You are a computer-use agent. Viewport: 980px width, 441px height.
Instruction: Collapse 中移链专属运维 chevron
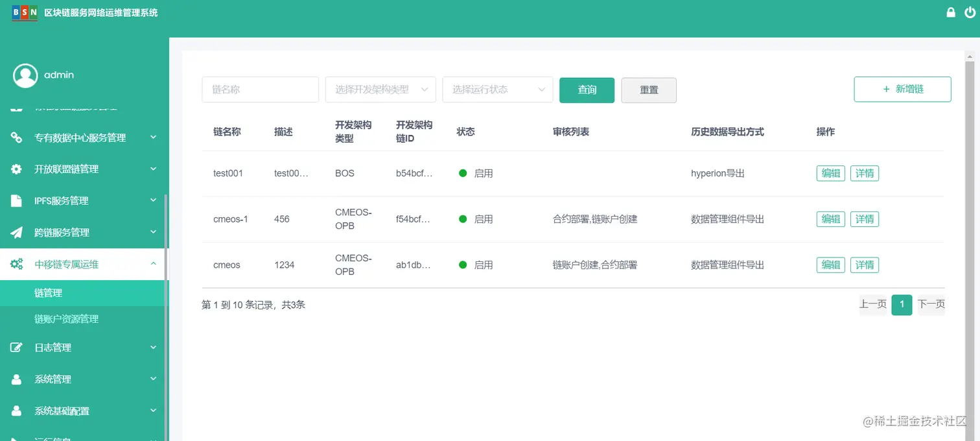coord(154,263)
